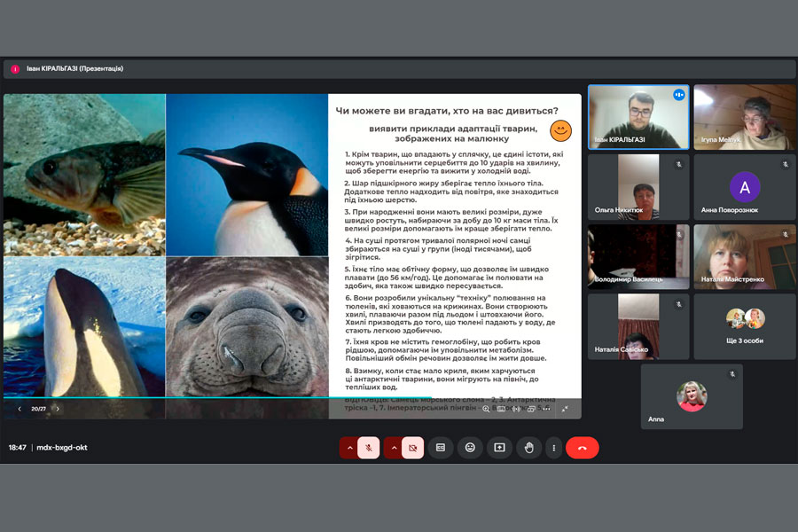
Task: Open the emoji reactions panel
Action: (x=470, y=448)
